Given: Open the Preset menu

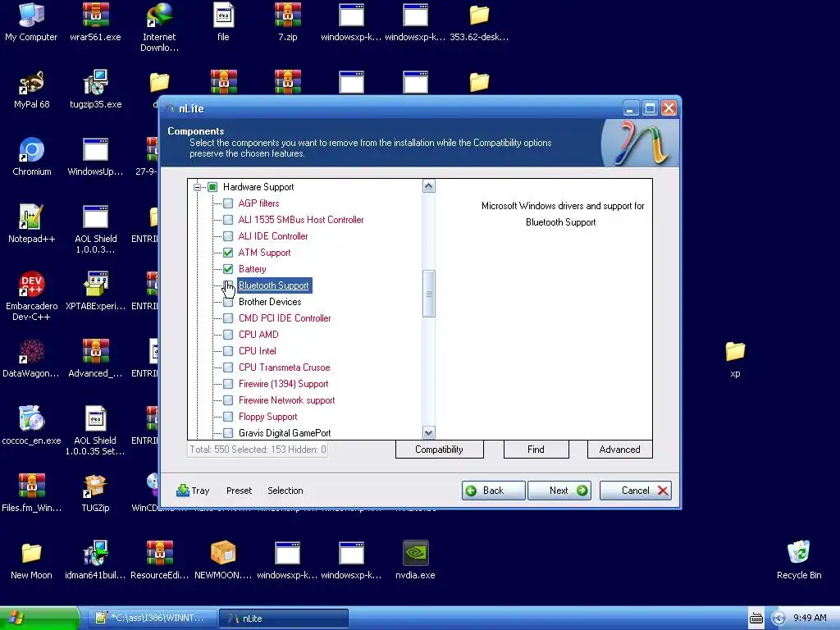Looking at the screenshot, I should (x=239, y=491).
